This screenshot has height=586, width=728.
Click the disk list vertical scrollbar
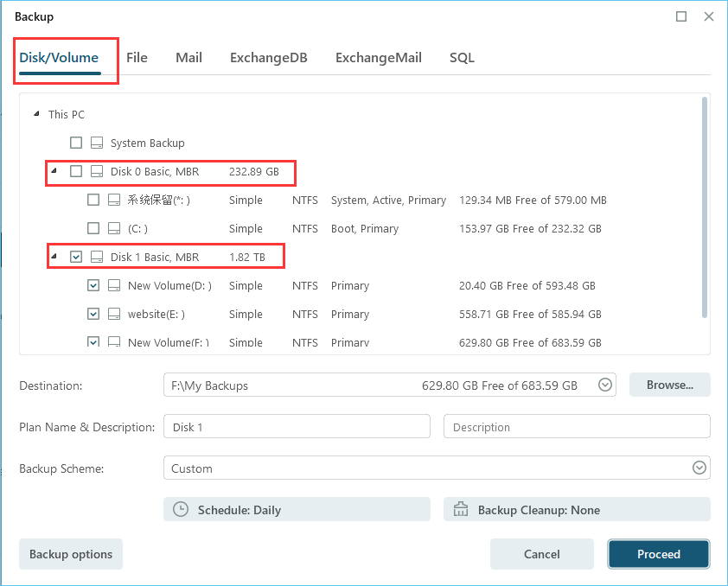(x=705, y=207)
